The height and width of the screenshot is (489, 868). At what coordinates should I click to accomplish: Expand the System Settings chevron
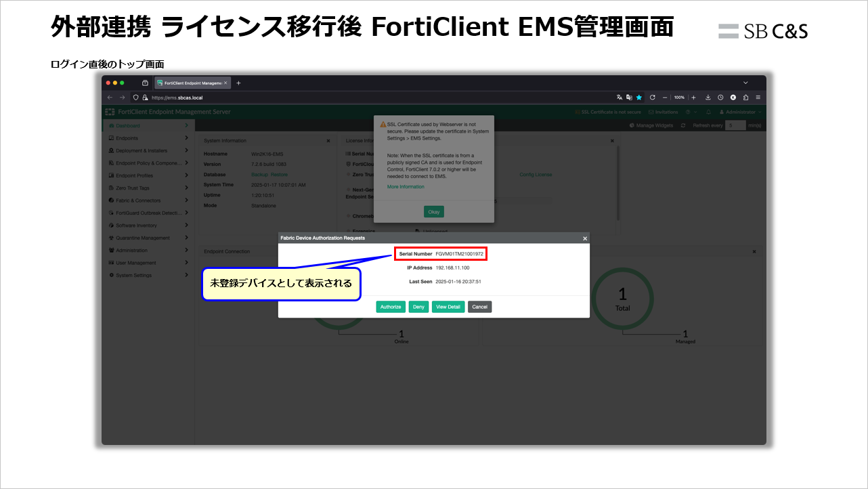(186, 275)
